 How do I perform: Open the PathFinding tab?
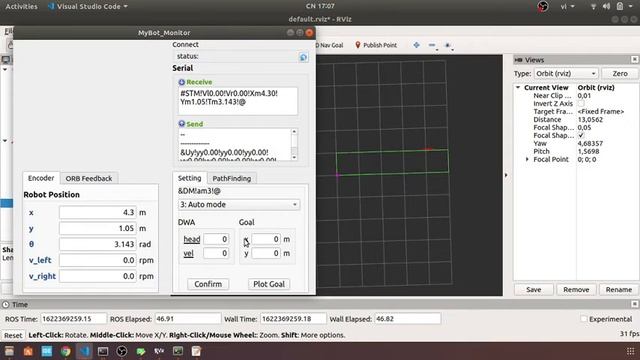pyautogui.click(x=231, y=178)
